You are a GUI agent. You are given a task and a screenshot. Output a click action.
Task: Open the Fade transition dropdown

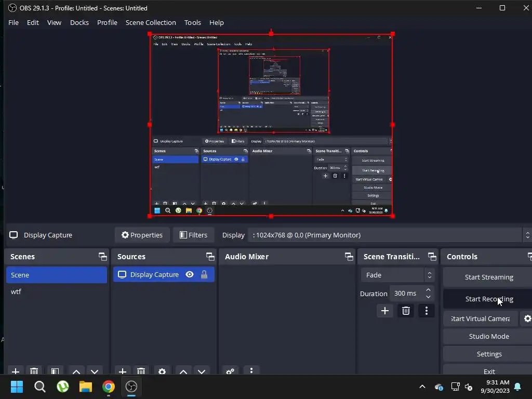click(x=397, y=275)
